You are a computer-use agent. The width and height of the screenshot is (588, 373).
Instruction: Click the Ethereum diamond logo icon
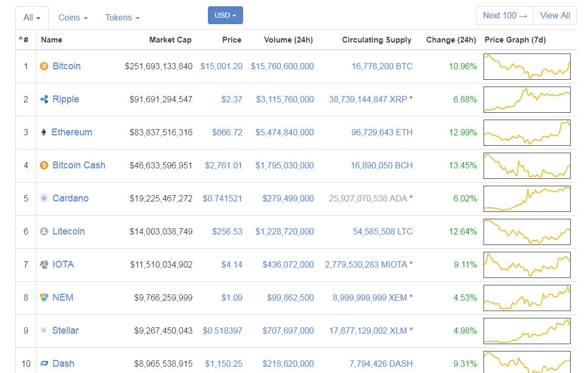[44, 132]
